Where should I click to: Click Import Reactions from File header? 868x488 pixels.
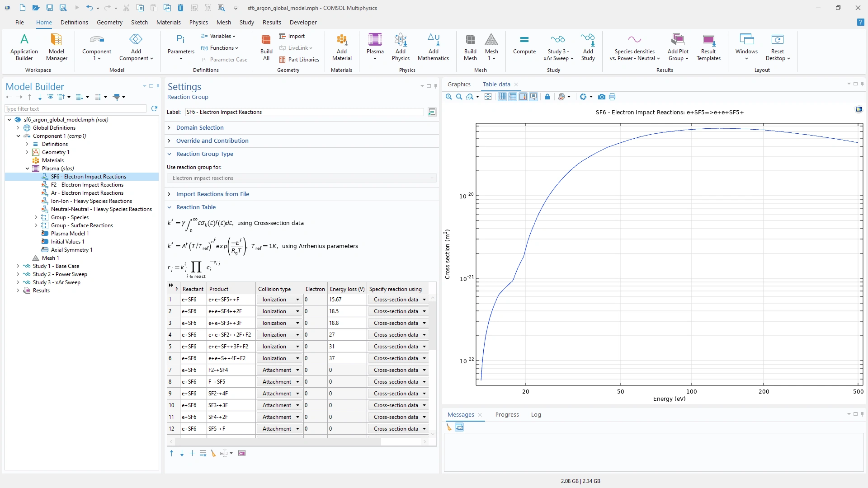coord(212,194)
